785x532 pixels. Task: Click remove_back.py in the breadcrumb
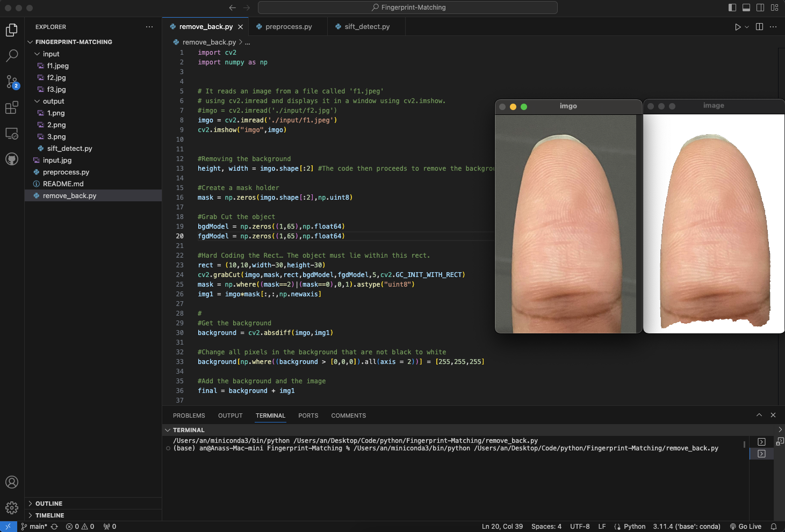(209, 42)
